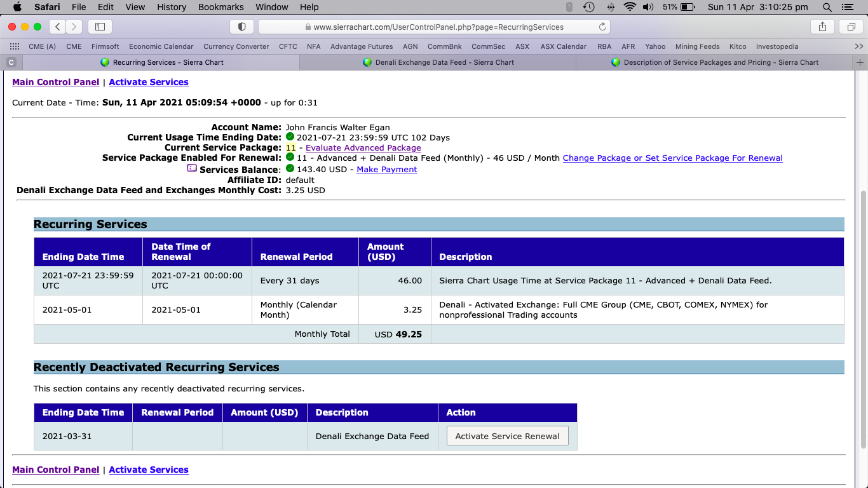Add a new tab with the plus button
The image size is (868, 488).
click(x=860, y=62)
